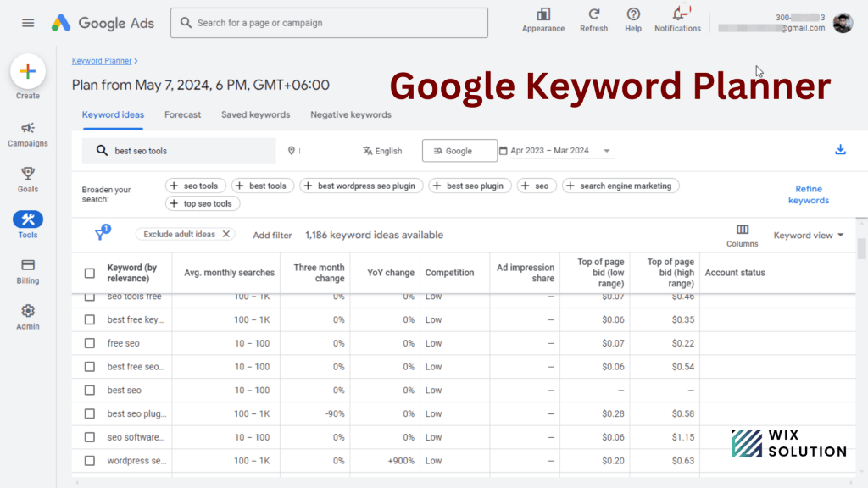This screenshot has width=868, height=488.
Task: Add 'best wordpress seo plugin' chip
Action: tap(361, 186)
